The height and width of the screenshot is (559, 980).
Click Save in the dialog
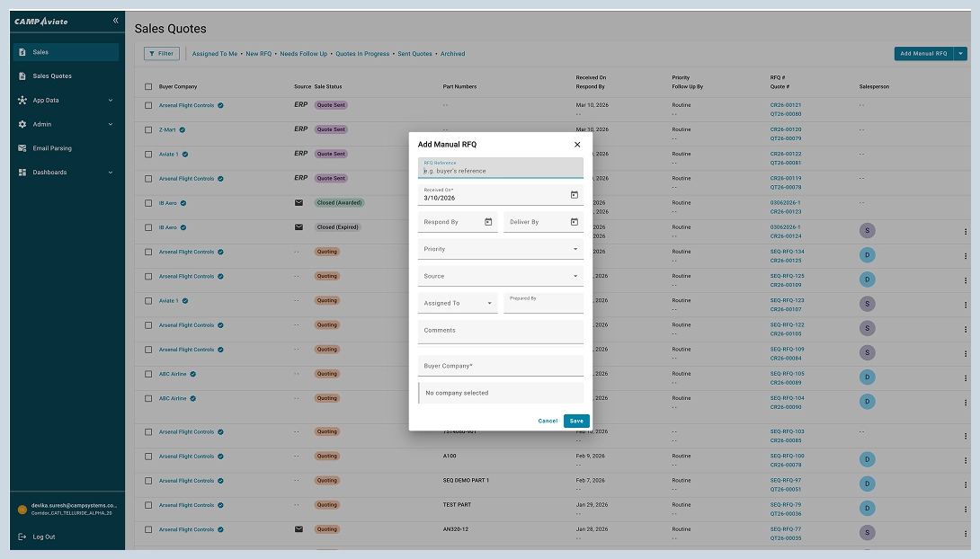click(576, 421)
